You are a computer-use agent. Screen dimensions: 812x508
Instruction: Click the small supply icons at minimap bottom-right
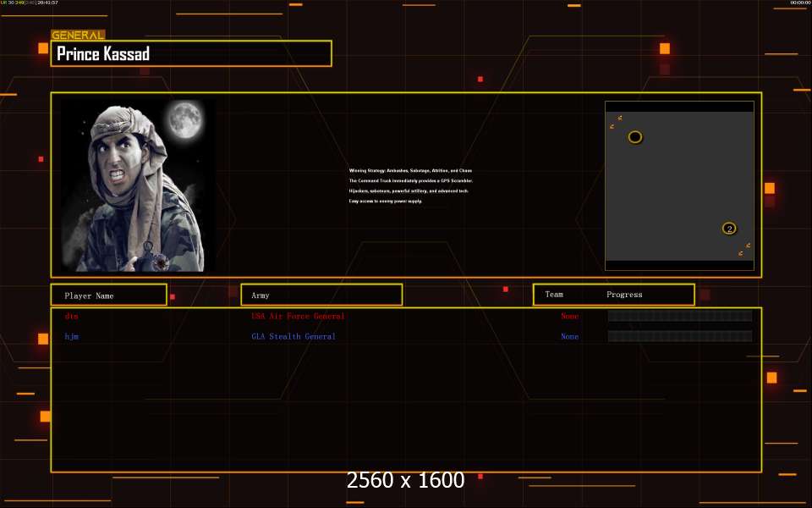coord(744,249)
